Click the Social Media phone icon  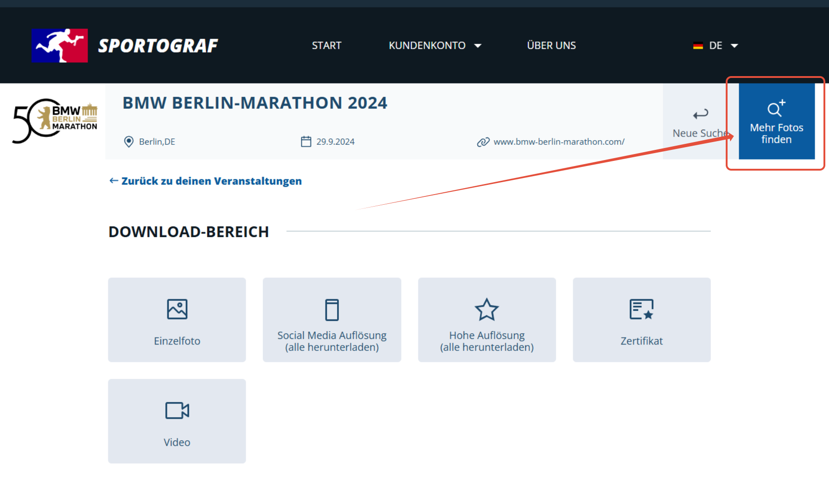click(332, 310)
